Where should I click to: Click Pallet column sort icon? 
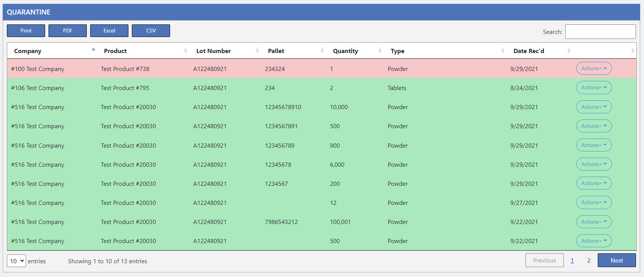coord(322,51)
